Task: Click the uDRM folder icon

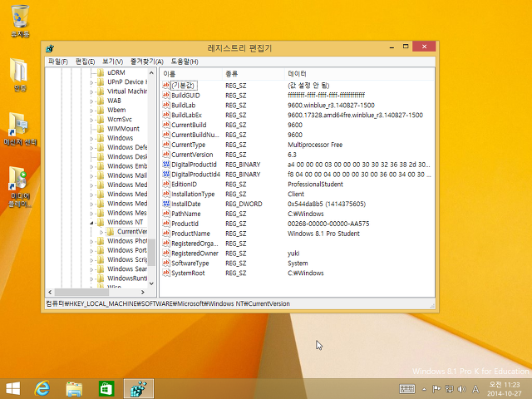Action: (x=101, y=72)
